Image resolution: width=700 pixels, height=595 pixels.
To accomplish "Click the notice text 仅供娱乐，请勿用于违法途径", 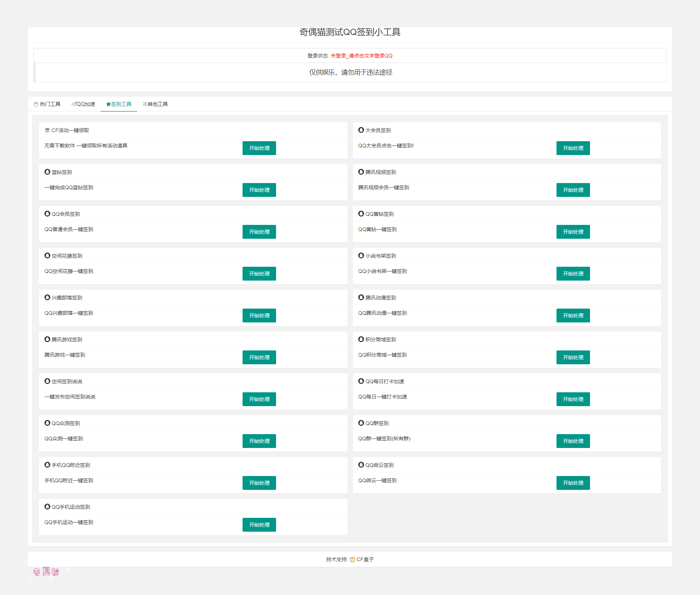I will pos(351,72).
